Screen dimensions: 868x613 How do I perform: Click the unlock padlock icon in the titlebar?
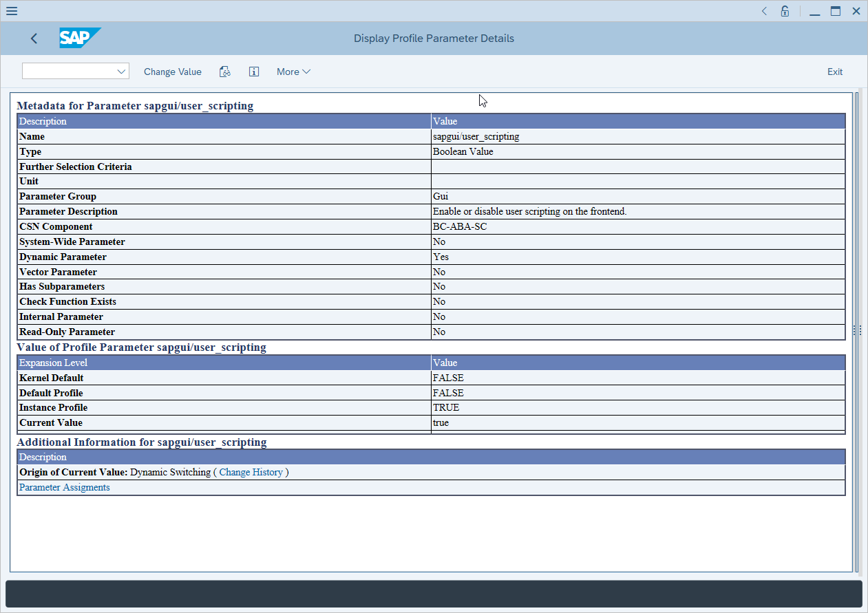click(x=785, y=11)
